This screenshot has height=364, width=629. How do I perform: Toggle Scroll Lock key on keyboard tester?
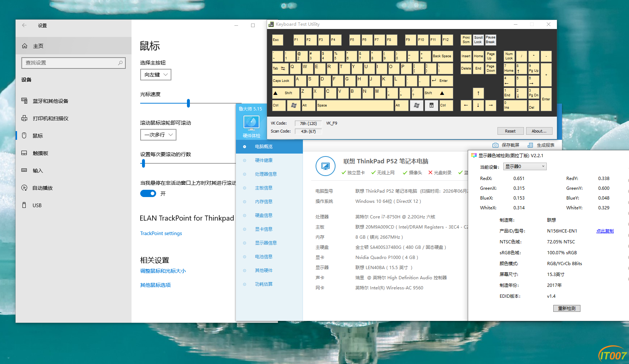pyautogui.click(x=478, y=40)
